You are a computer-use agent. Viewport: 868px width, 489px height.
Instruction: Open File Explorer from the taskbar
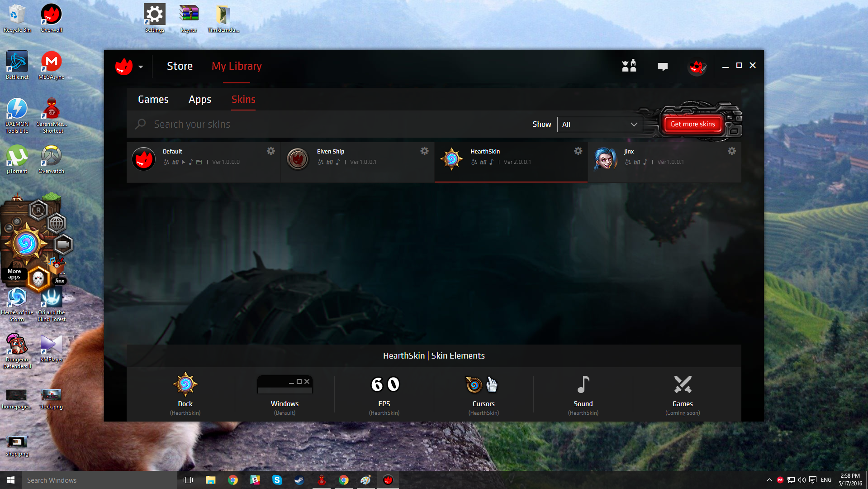tap(211, 480)
